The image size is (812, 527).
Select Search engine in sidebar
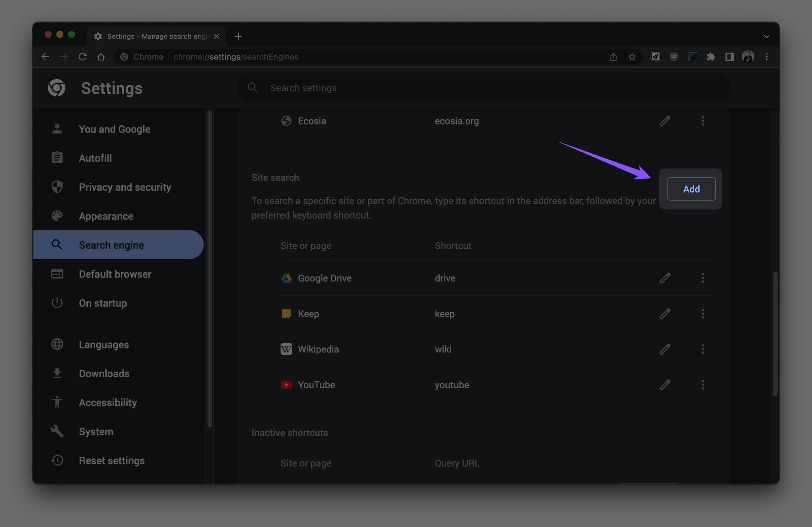(x=119, y=245)
